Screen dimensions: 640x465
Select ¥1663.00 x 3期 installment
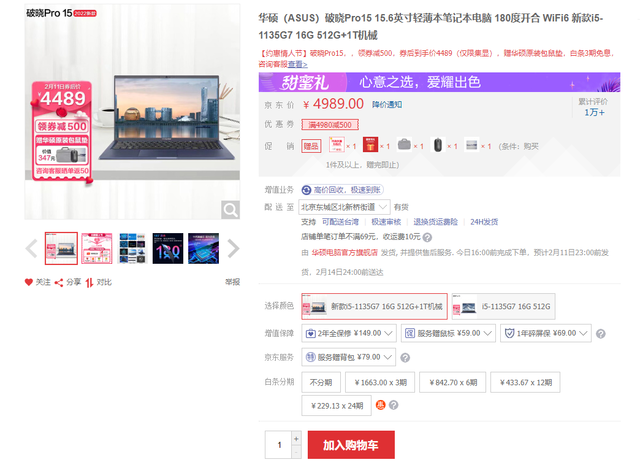click(380, 383)
